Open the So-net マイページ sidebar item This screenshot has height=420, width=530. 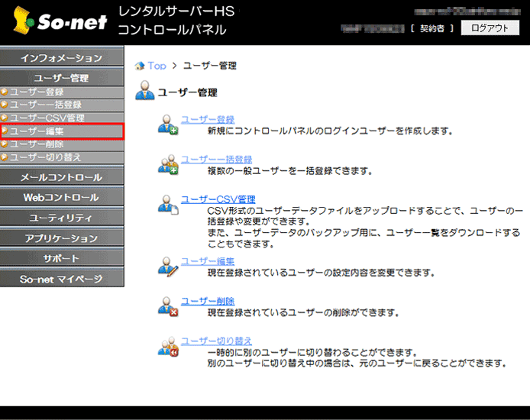click(61, 279)
